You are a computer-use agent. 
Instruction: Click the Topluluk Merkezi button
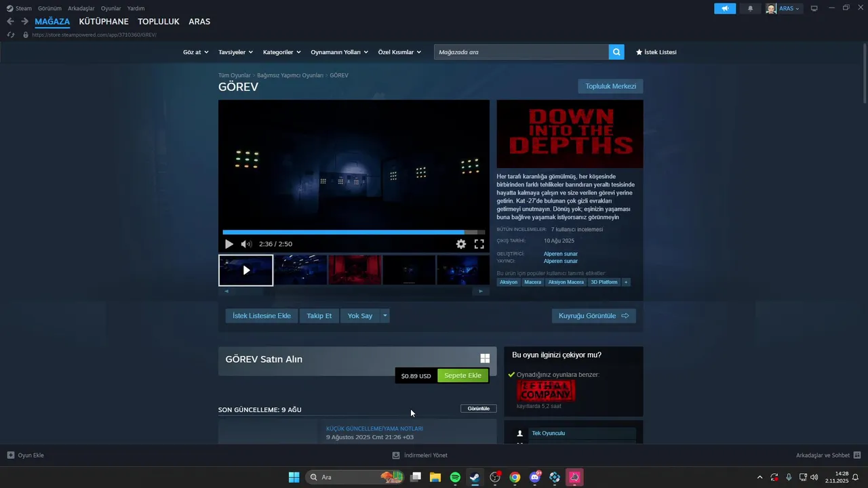(610, 86)
